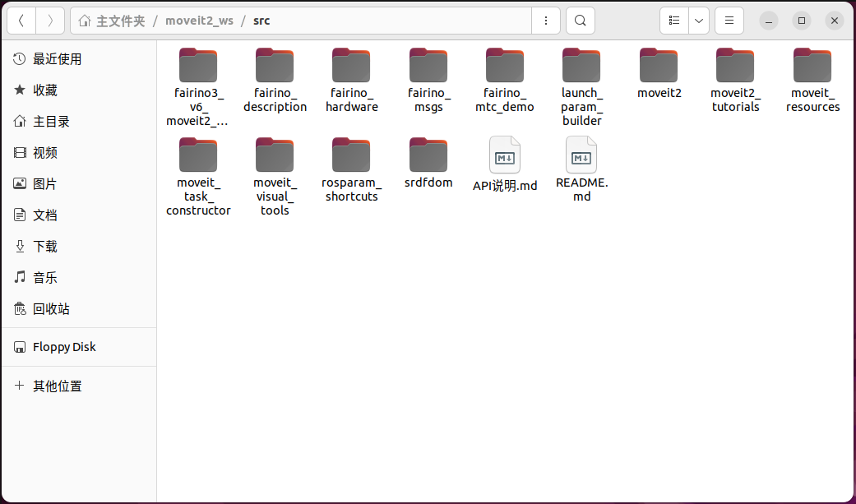Click the fairino_description name label
The width and height of the screenshot is (856, 504).
click(275, 100)
